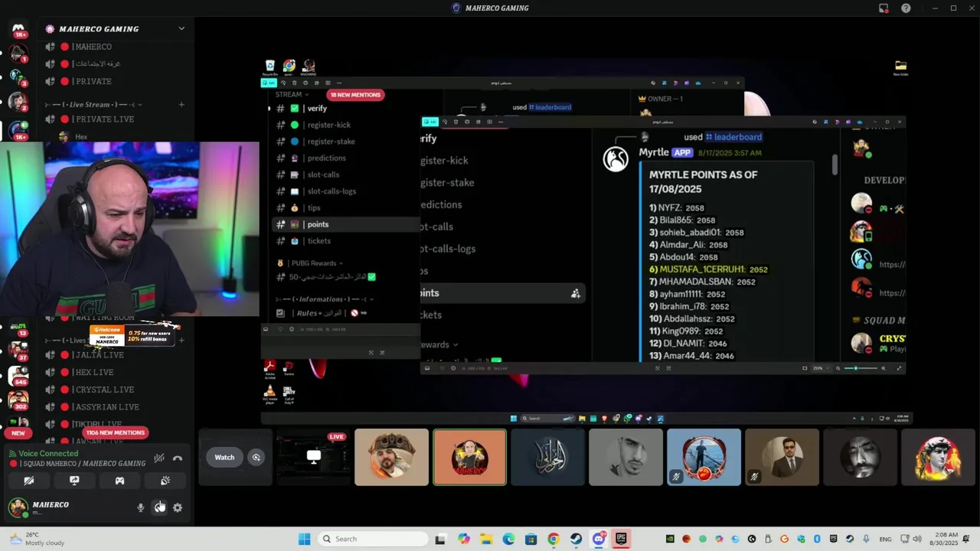The width and height of the screenshot is (980, 551).
Task: Expand MAHERCO GAMING server menu
Action: (x=181, y=28)
